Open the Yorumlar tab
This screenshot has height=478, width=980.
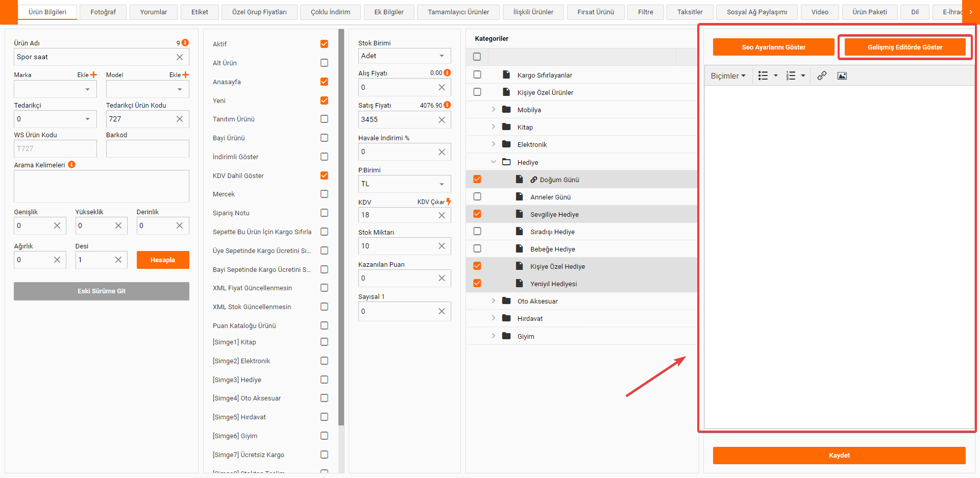(154, 12)
